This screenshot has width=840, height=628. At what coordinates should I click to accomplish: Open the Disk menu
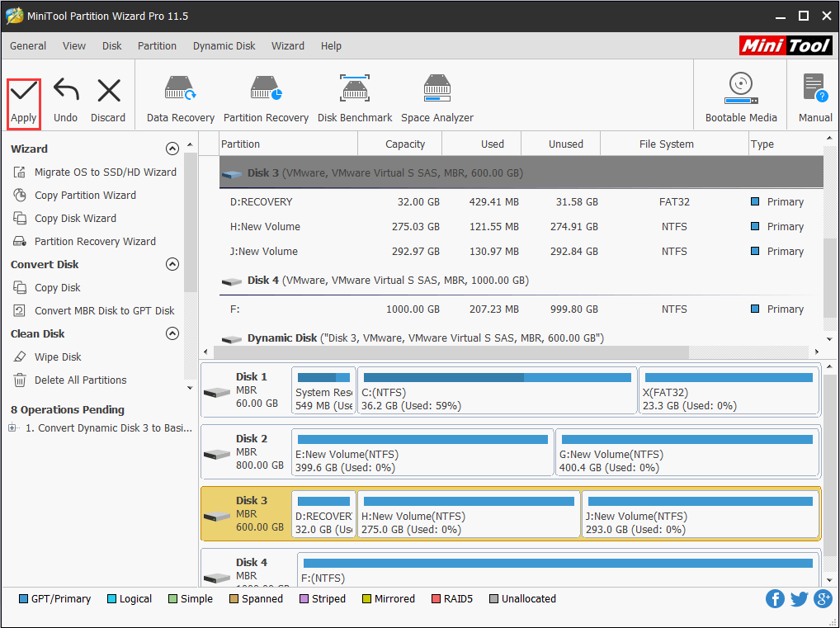pos(112,46)
